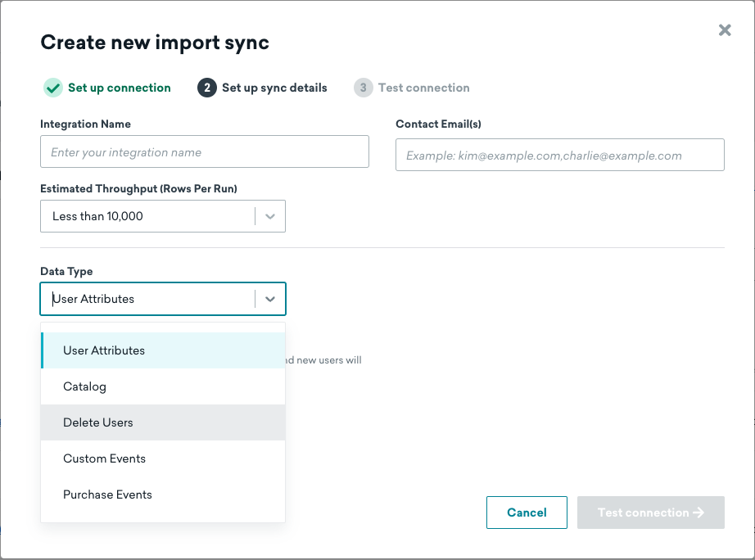Focus the Contact Email(s) field

[x=560, y=155]
